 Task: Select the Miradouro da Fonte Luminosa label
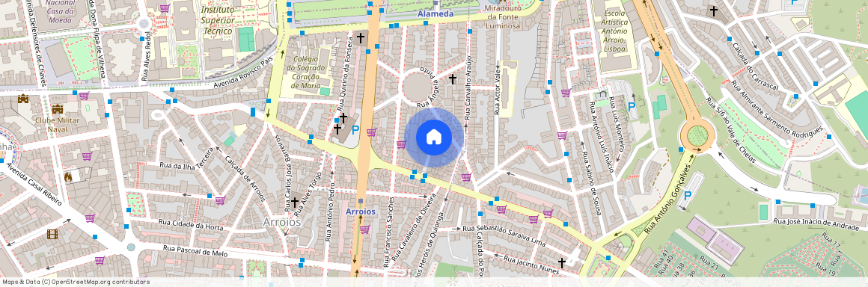click(x=503, y=17)
